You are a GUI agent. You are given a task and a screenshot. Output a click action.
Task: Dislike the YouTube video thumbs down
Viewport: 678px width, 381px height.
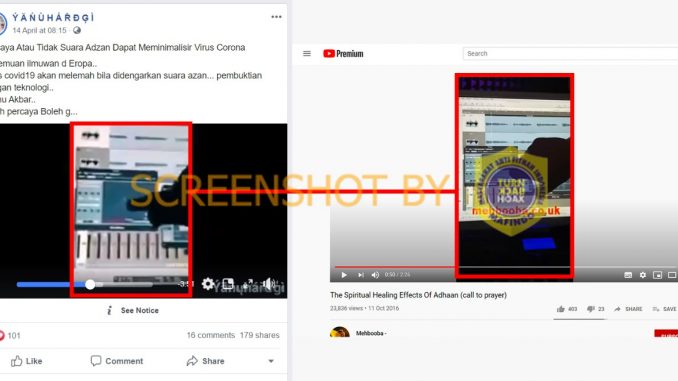(x=591, y=309)
